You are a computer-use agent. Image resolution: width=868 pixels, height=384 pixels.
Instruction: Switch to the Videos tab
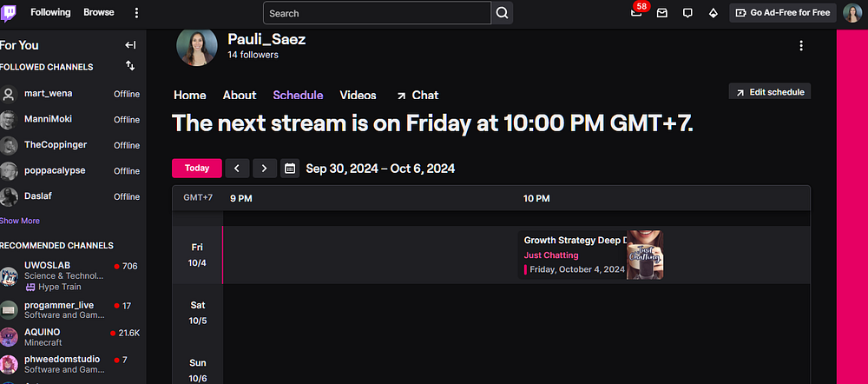tap(358, 96)
